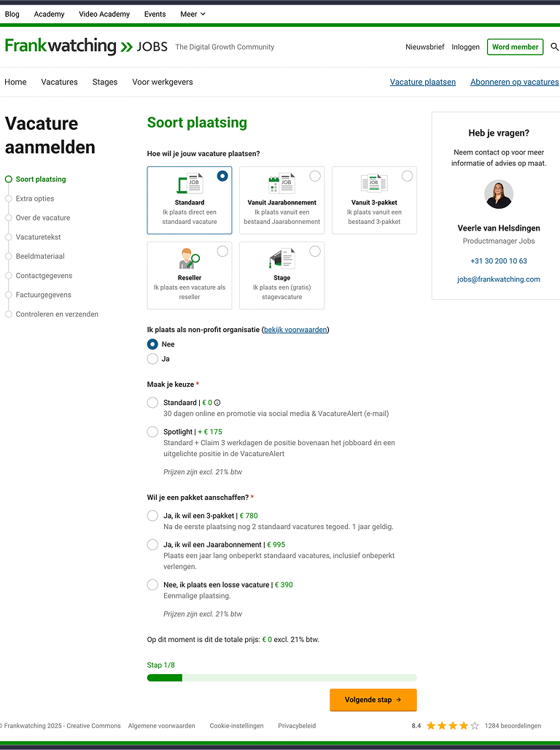Select the Ja non-profit radio button
The width and height of the screenshot is (560, 750).
pyautogui.click(x=152, y=359)
